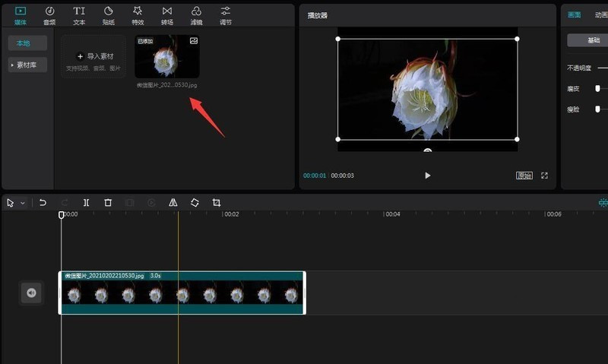
Task: Open the 文本 (Text) panel
Action: point(79,15)
